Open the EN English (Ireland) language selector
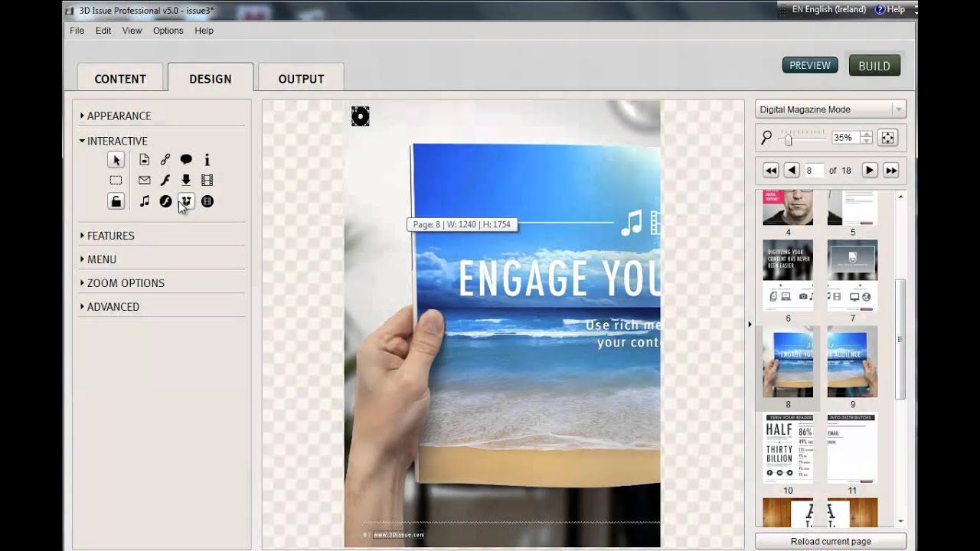The height and width of the screenshot is (551, 980). (x=828, y=9)
